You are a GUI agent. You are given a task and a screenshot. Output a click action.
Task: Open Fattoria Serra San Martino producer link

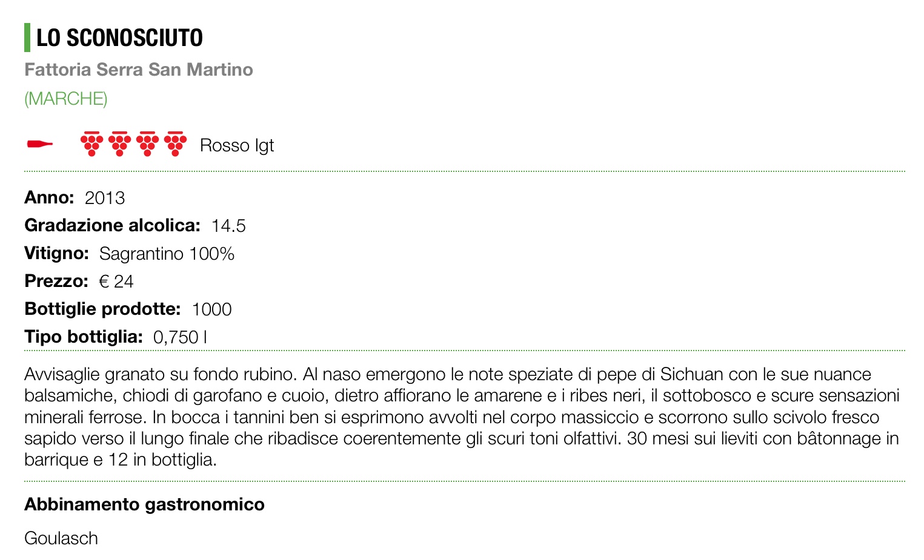point(139,70)
